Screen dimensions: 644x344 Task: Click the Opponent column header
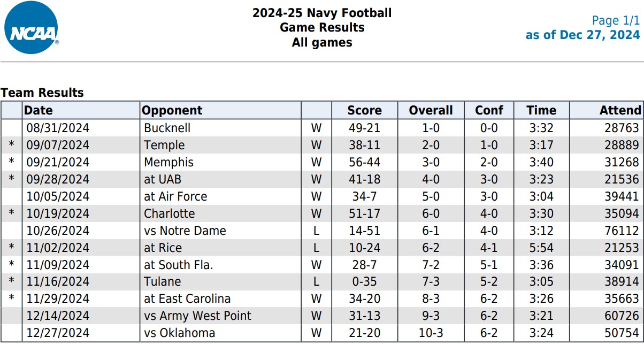(172, 111)
